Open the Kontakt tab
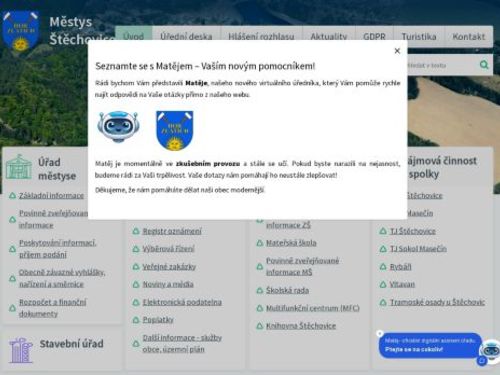This screenshot has height=375, width=500. [x=469, y=36]
